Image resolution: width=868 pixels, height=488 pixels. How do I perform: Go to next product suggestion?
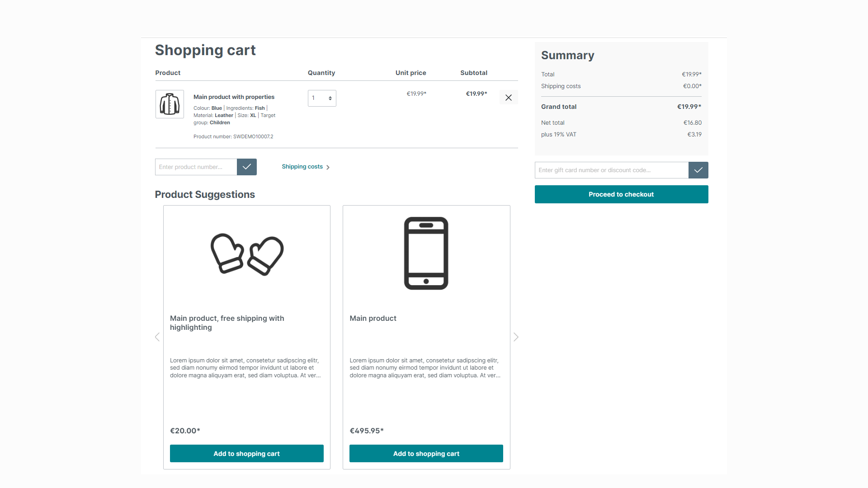[516, 337]
